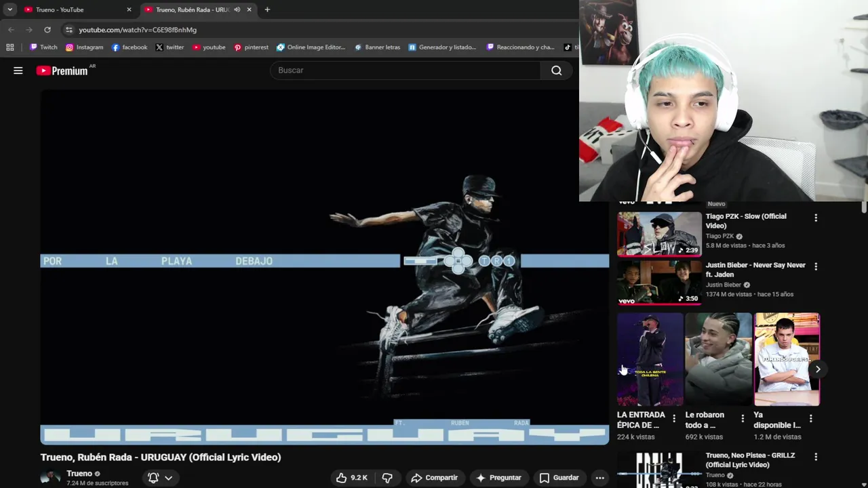Click the video player area
868x488 pixels.
tap(324, 266)
